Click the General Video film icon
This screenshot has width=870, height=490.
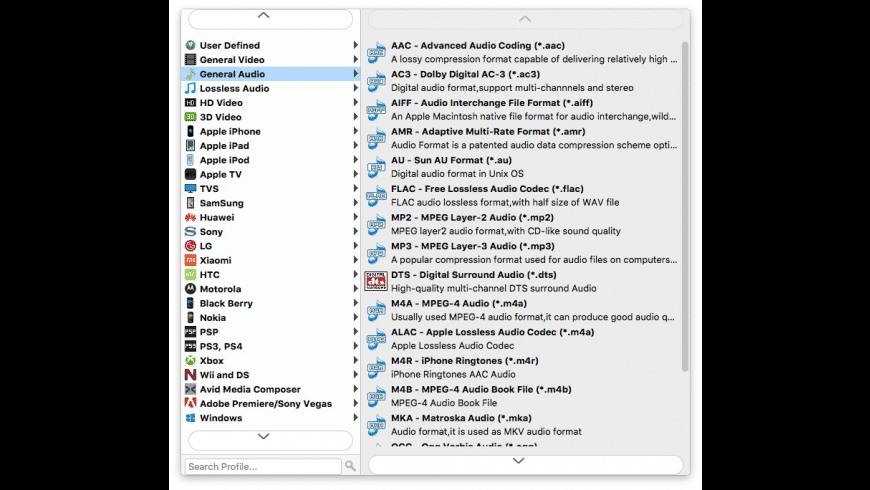[190, 59]
